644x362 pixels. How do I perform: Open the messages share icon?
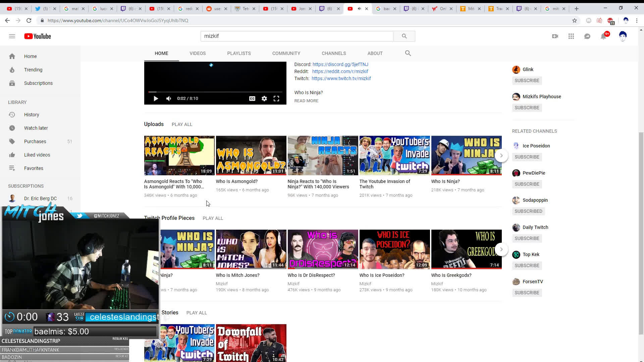coord(587,36)
